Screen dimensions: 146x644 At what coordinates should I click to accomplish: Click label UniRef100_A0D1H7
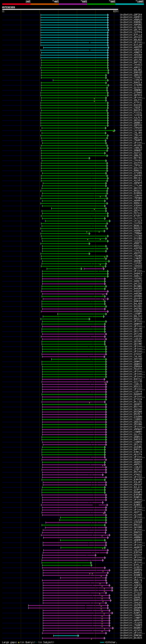coord(131,291)
